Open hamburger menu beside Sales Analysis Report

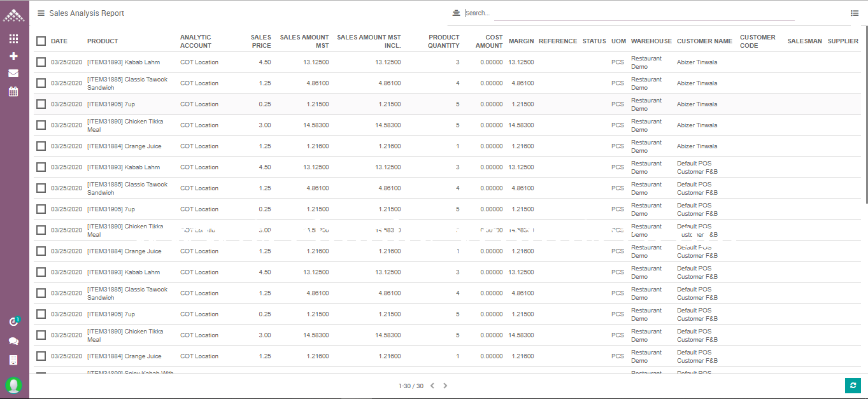41,13
